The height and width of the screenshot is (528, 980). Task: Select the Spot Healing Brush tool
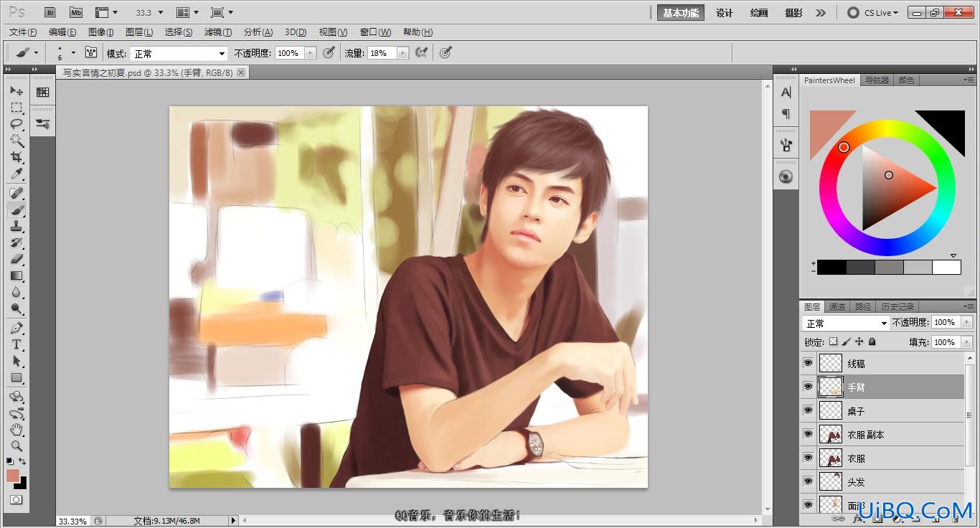pyautogui.click(x=17, y=193)
